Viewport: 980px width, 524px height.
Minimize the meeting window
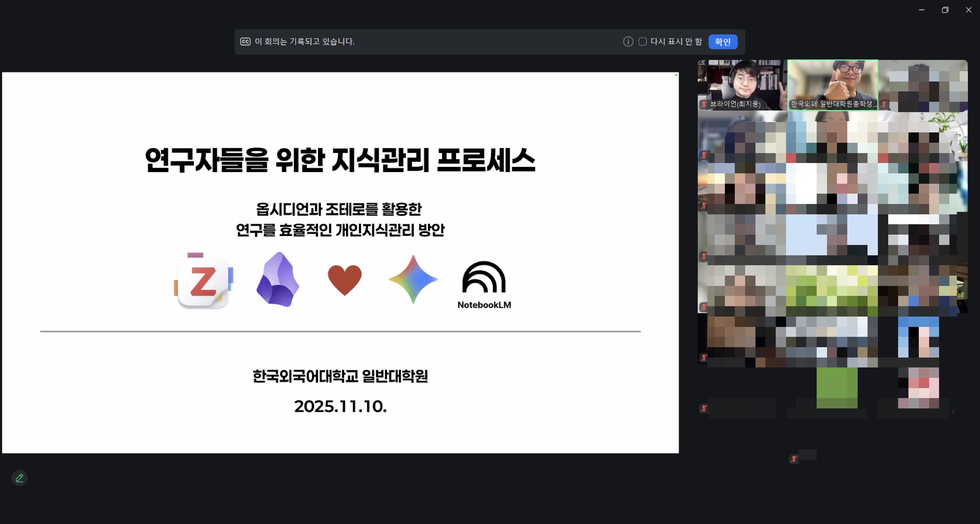click(x=921, y=10)
